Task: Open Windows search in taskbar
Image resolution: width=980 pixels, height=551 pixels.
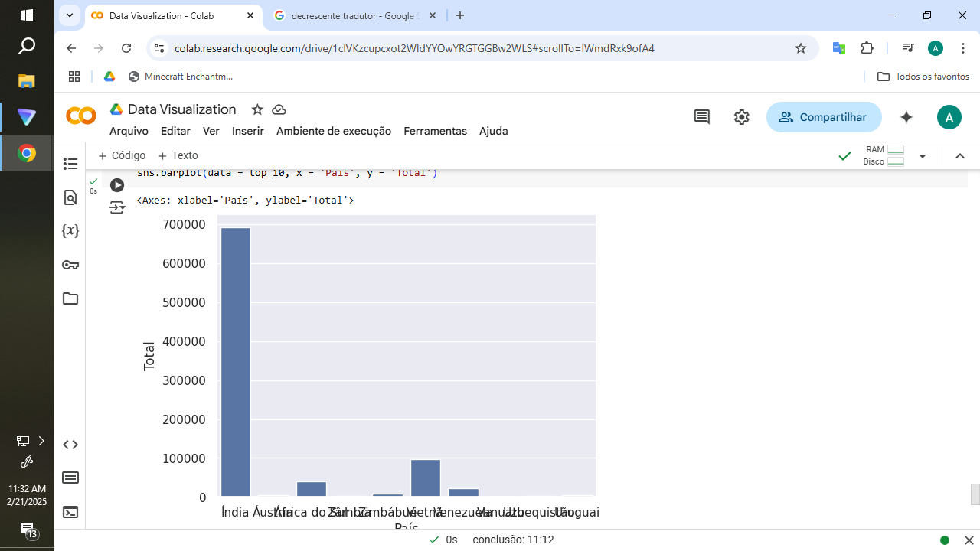Action: pyautogui.click(x=27, y=47)
